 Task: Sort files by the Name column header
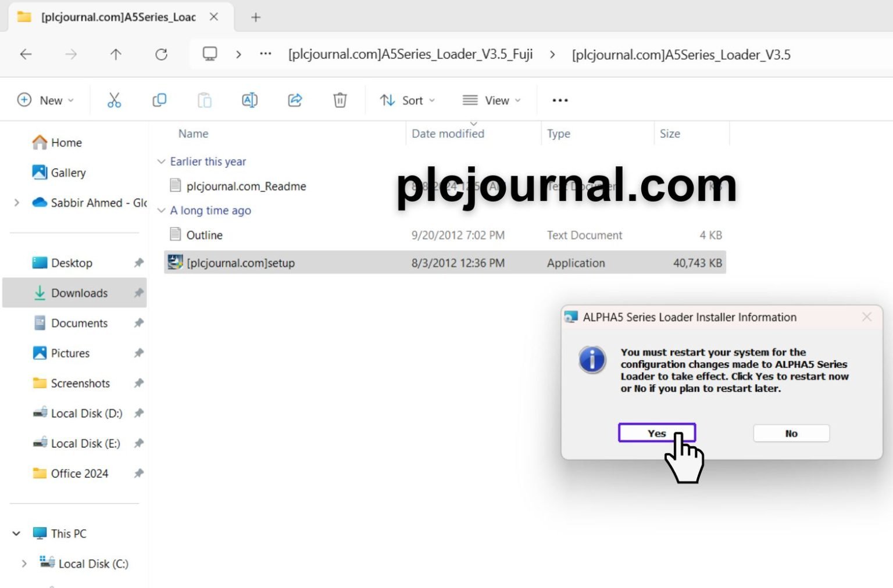point(193,134)
